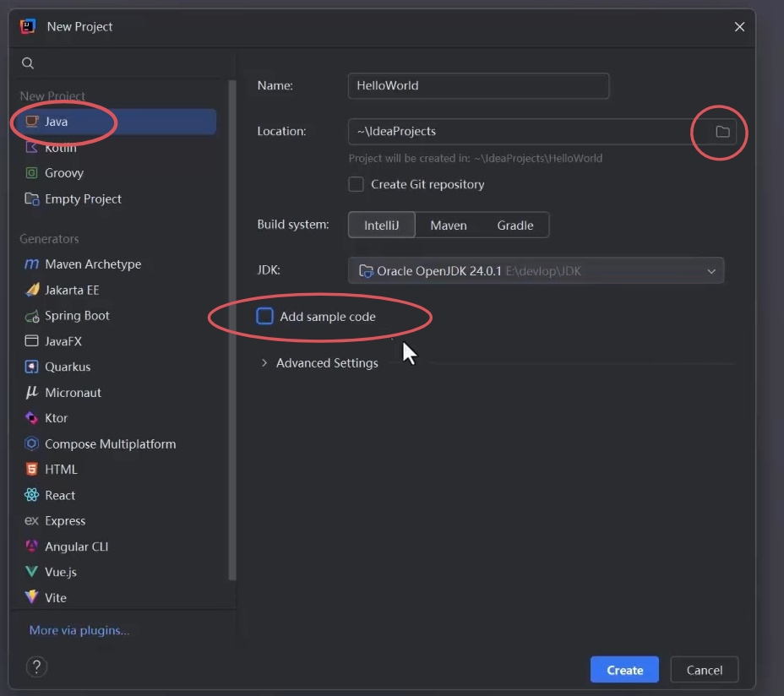This screenshot has width=784, height=696.
Task: Select the Angular CLI label
Action: [x=77, y=546]
